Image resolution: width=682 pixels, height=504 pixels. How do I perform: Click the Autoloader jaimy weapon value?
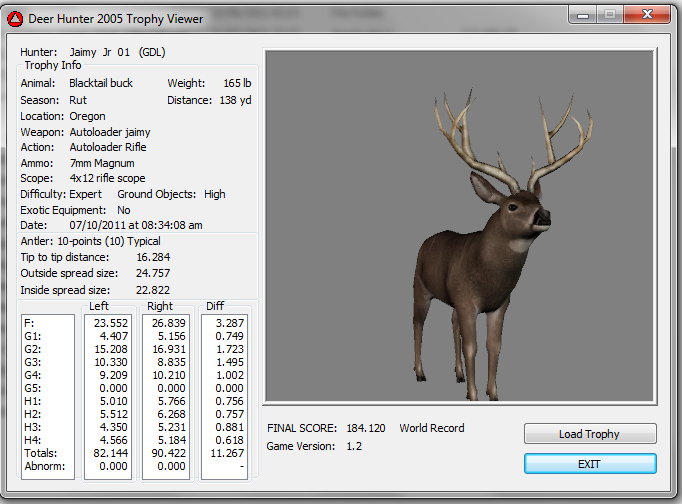110,131
